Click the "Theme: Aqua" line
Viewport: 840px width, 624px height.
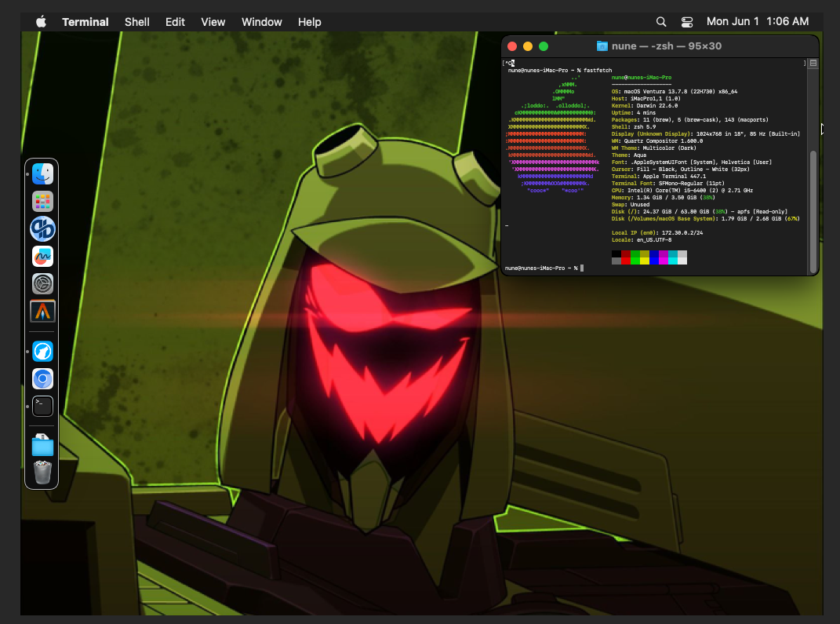coord(629,155)
